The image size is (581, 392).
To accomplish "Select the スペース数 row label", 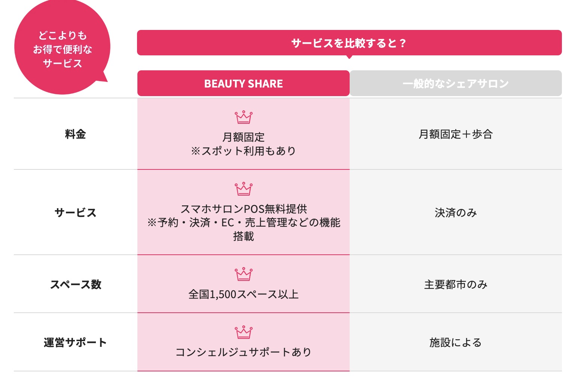I will (x=75, y=284).
